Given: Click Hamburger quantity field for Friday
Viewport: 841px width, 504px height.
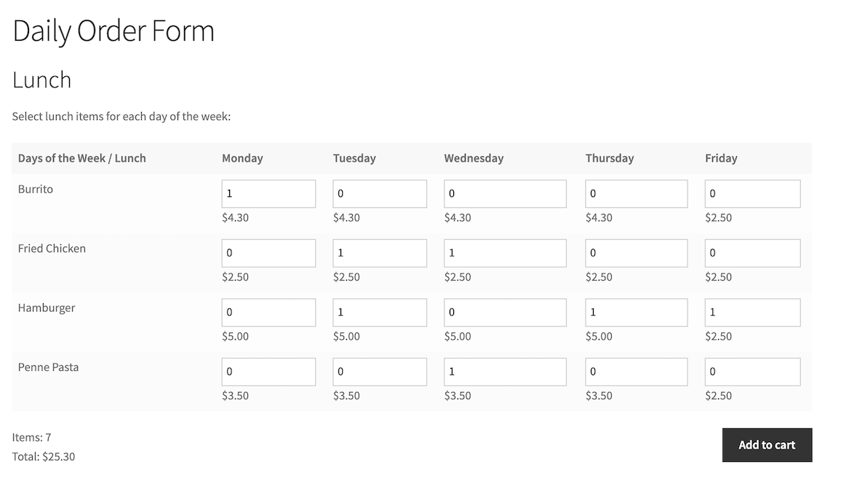Looking at the screenshot, I should (752, 313).
